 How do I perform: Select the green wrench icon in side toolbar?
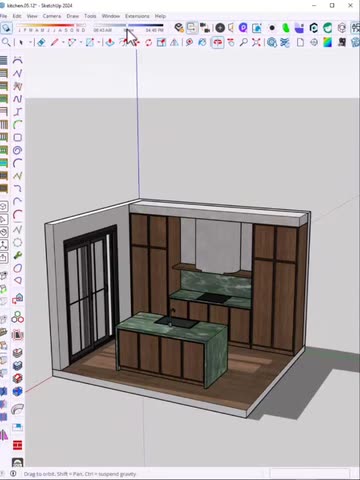click(x=17, y=256)
